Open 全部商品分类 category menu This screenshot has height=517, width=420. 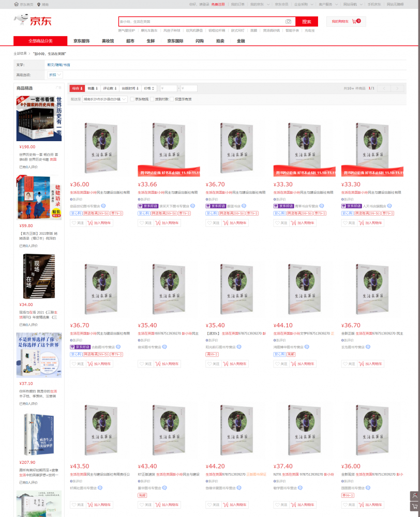40,41
